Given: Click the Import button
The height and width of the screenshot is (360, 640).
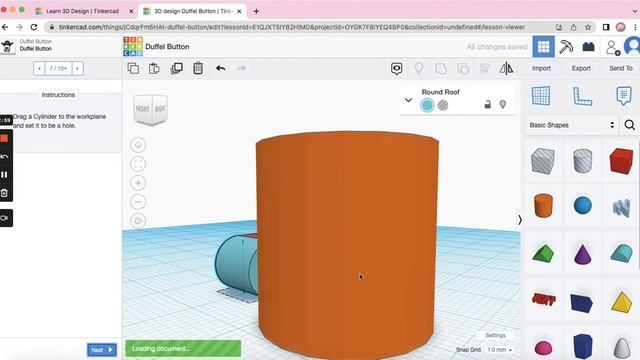Looking at the screenshot, I should (541, 68).
